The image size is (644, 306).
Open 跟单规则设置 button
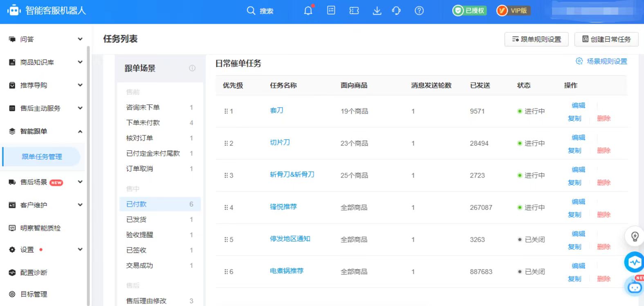click(x=536, y=39)
